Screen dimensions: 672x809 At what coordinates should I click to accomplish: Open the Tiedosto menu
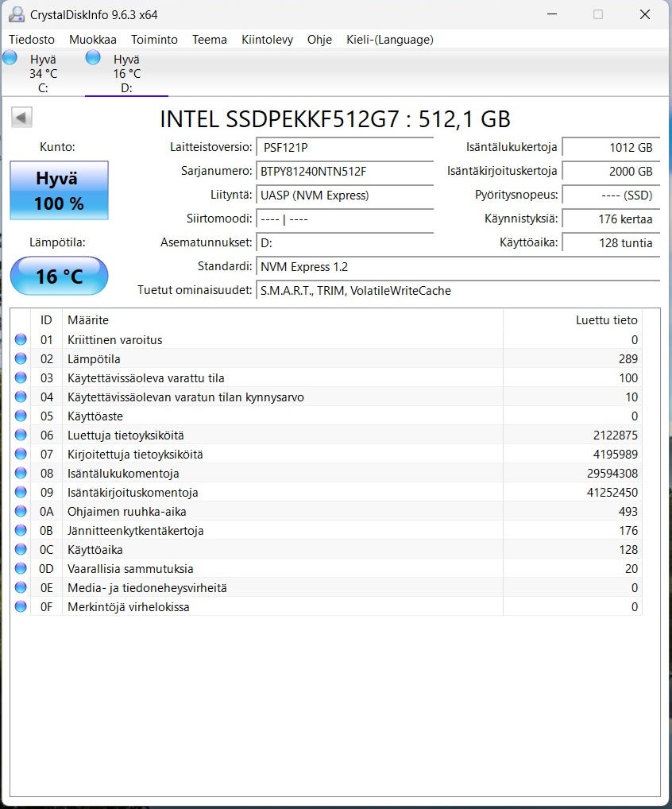(32, 40)
